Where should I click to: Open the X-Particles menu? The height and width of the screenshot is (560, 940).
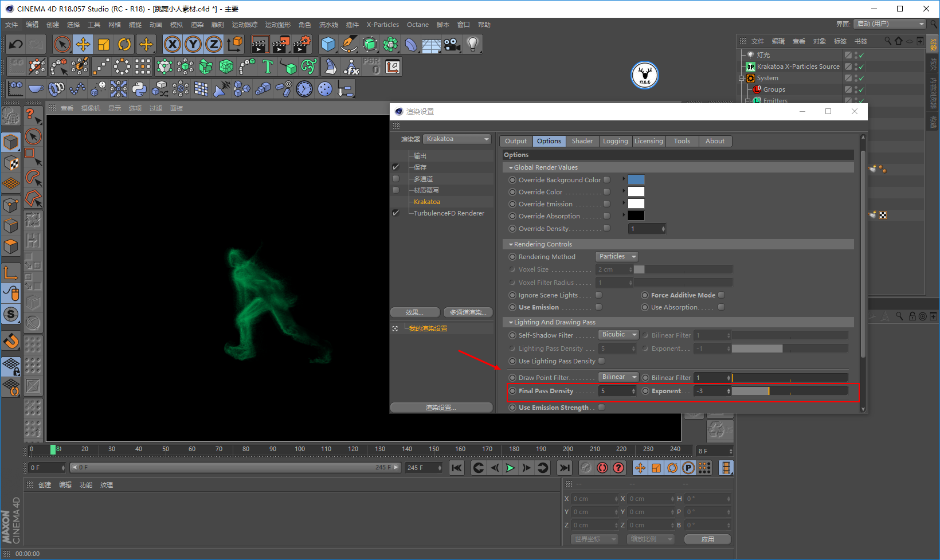click(383, 25)
